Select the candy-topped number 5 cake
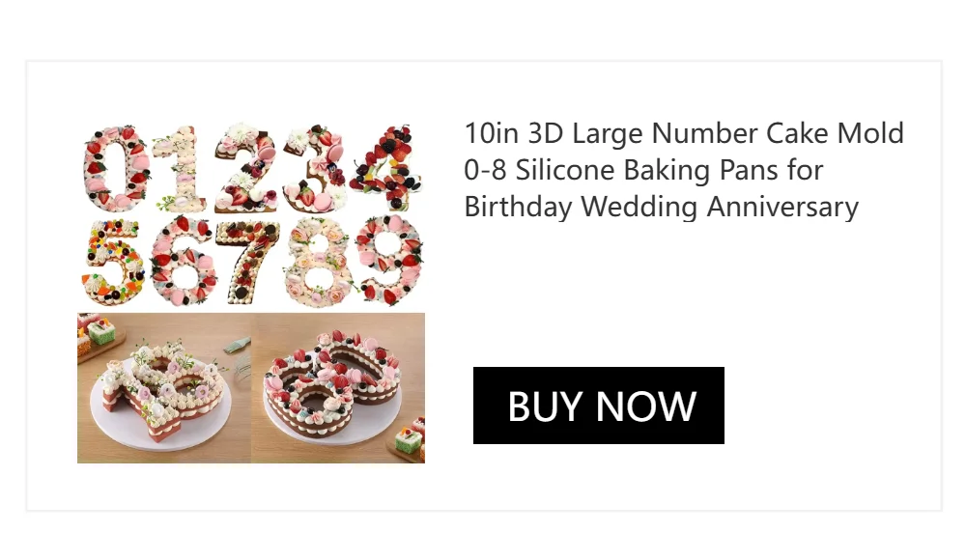 pyautogui.click(x=113, y=262)
